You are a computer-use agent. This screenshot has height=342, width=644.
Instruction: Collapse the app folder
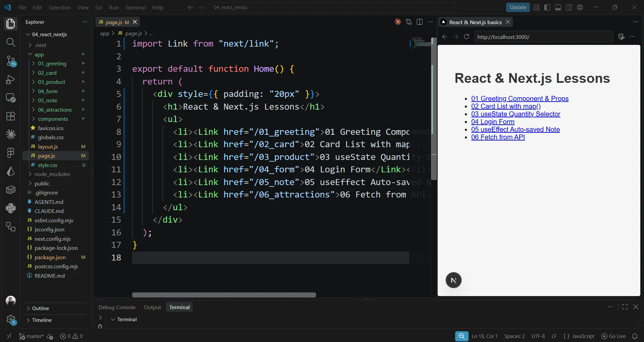click(39, 54)
